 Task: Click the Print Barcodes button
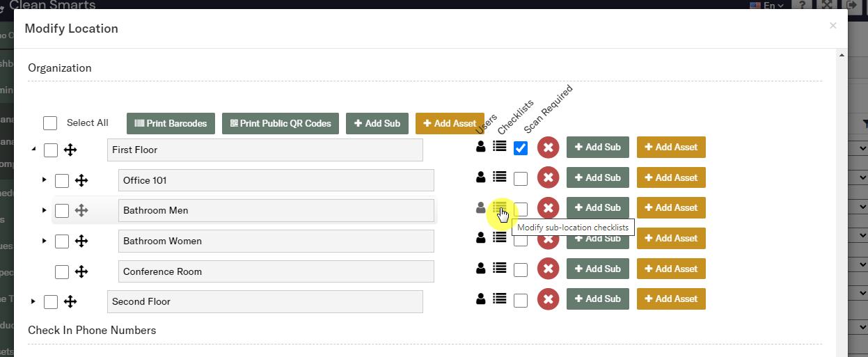tap(171, 123)
